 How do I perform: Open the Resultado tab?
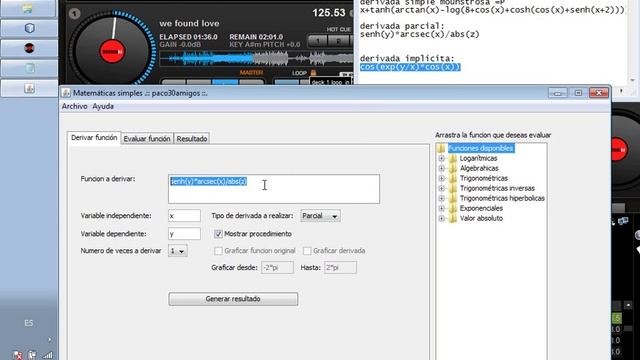(x=192, y=139)
